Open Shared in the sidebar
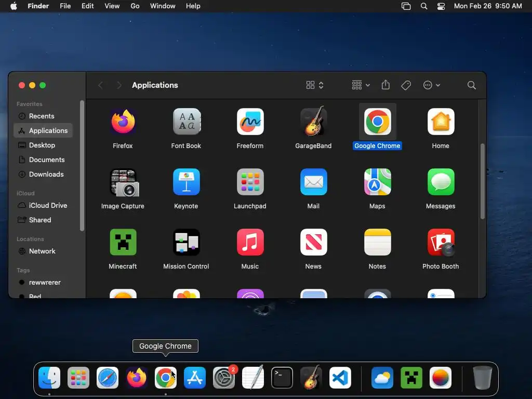 43,220
